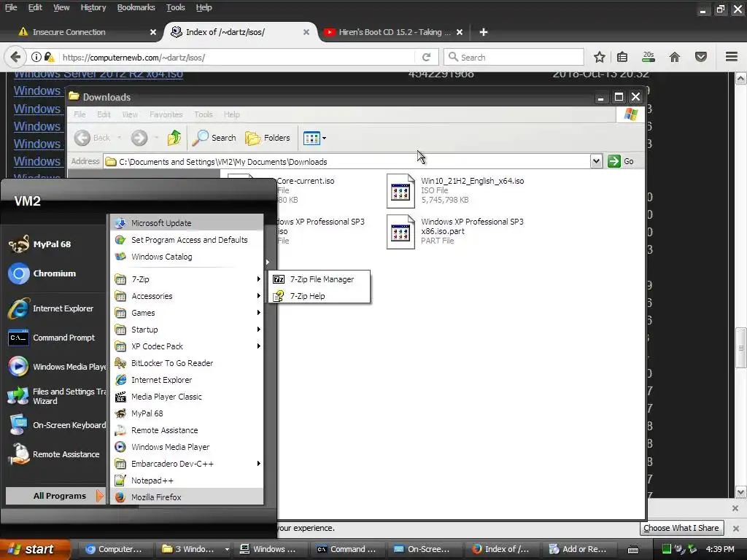Select Windows XP Professional SP3 x86.iso.part file
The width and height of the screenshot is (747, 560).
tap(455, 231)
